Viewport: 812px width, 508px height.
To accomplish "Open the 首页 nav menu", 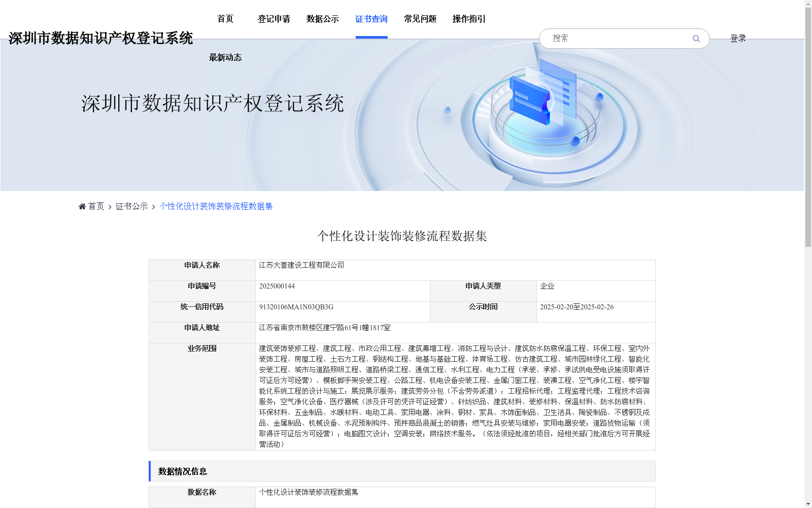I will 225,19.
